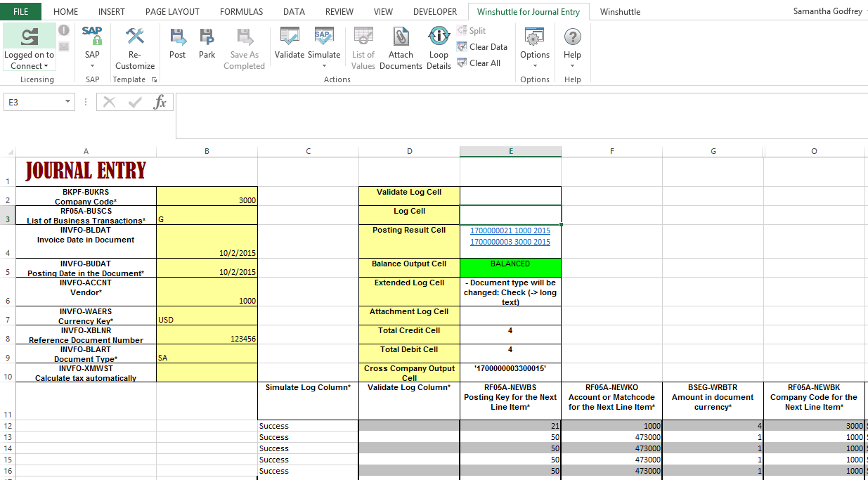This screenshot has width=868, height=480.
Task: Open the Winshuttle ribbon tab
Action: click(x=620, y=11)
